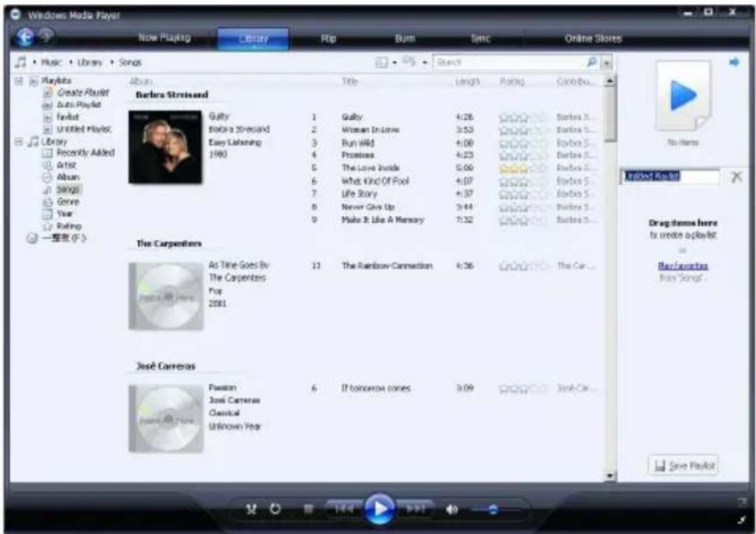
Task: Sort by the Length column header
Action: coord(467,81)
